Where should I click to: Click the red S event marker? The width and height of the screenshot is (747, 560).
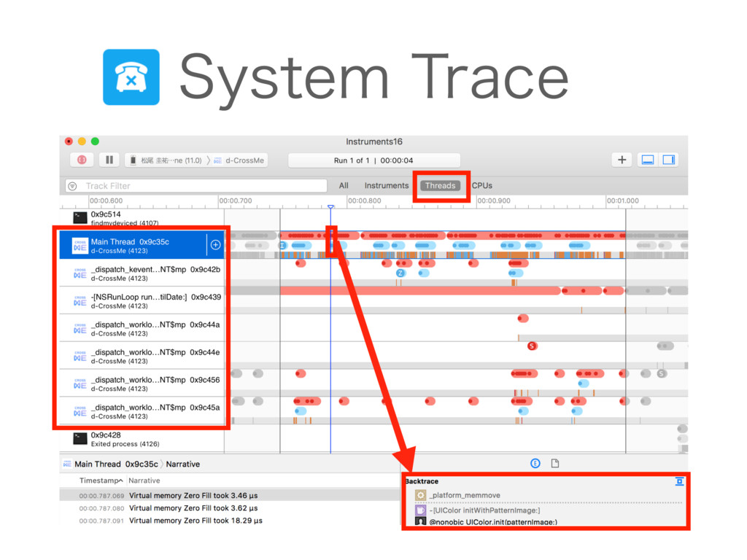pos(532,346)
